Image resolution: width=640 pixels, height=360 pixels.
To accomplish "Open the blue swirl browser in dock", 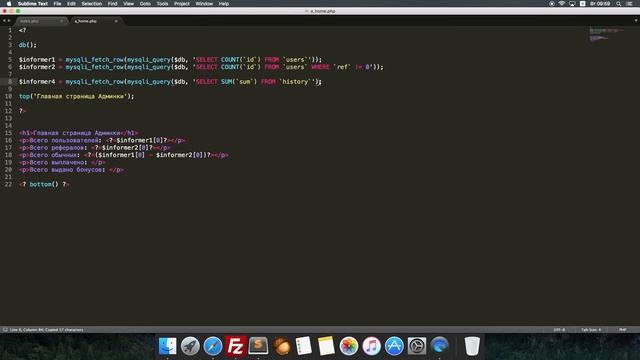I will [439, 346].
